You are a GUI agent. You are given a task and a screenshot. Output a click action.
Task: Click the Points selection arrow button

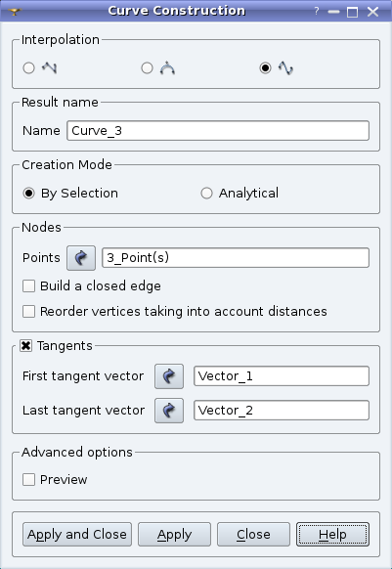pos(81,258)
